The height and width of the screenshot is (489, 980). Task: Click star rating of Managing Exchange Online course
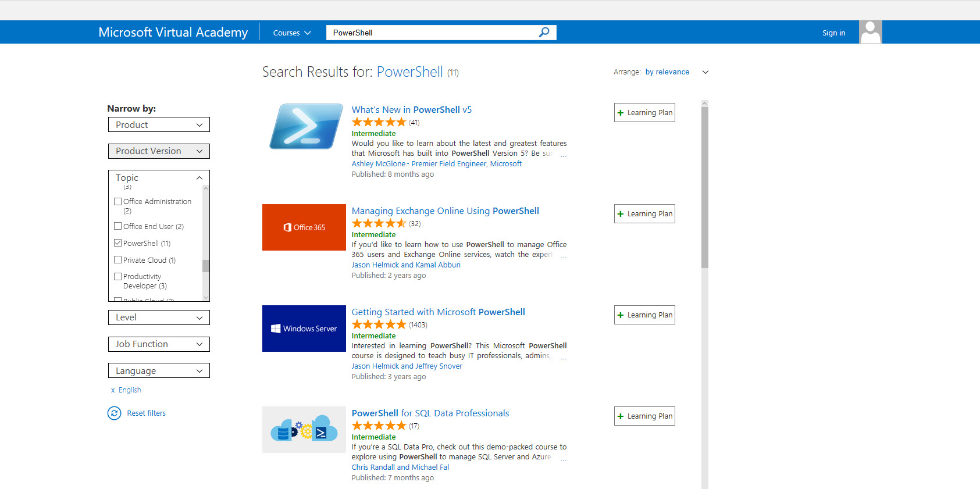(x=379, y=223)
